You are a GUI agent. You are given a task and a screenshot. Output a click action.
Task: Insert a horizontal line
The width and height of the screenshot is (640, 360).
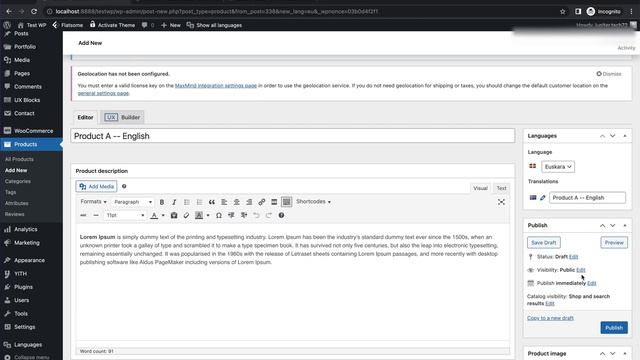click(96, 215)
